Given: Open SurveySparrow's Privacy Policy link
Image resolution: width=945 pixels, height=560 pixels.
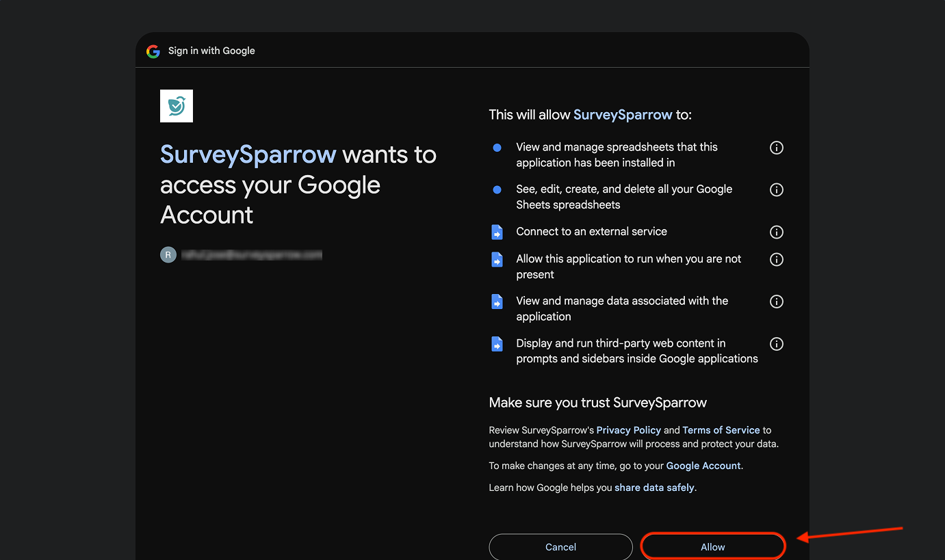Looking at the screenshot, I should [628, 430].
